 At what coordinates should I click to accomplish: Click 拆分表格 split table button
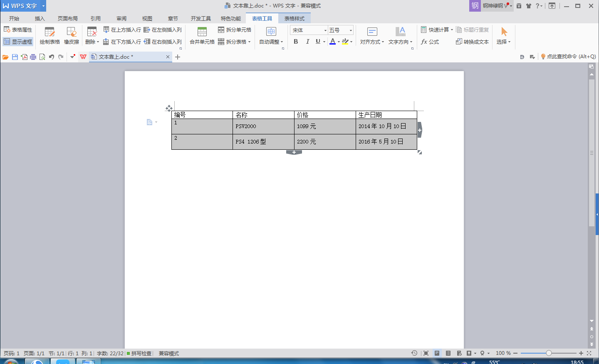tap(235, 42)
